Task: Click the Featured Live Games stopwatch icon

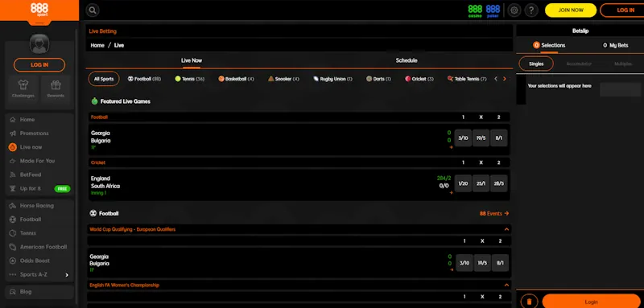Action: coord(94,101)
